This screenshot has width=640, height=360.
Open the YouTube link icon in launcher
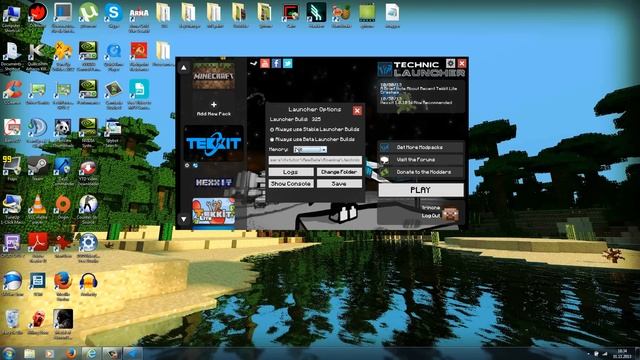[x=265, y=63]
